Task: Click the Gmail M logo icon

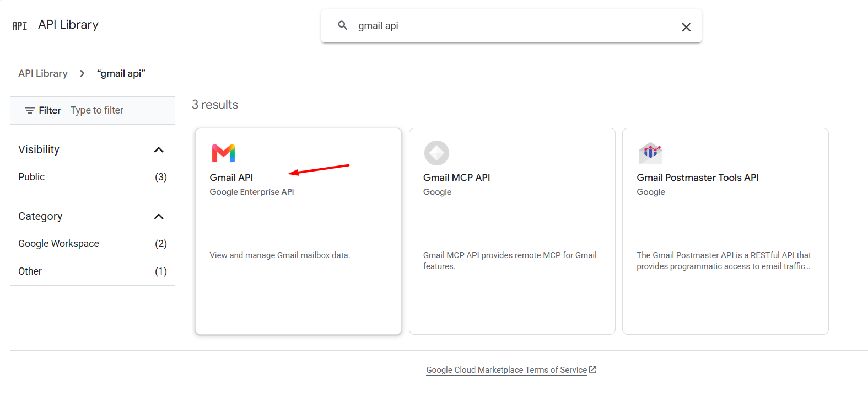Action: (223, 153)
